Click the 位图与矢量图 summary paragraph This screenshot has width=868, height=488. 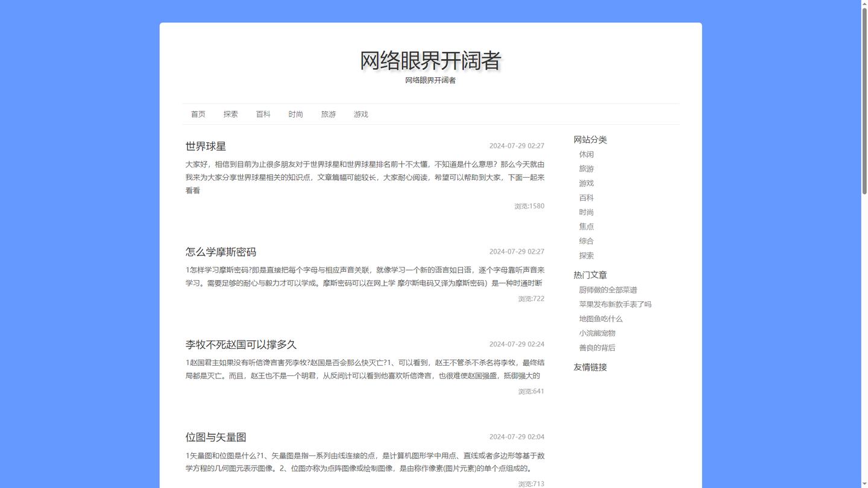pyautogui.click(x=365, y=462)
